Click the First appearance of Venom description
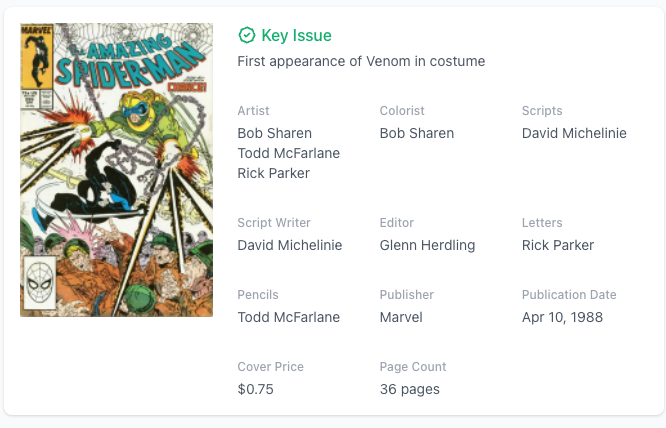Image resolution: width=666 pixels, height=428 pixels. tap(361, 61)
